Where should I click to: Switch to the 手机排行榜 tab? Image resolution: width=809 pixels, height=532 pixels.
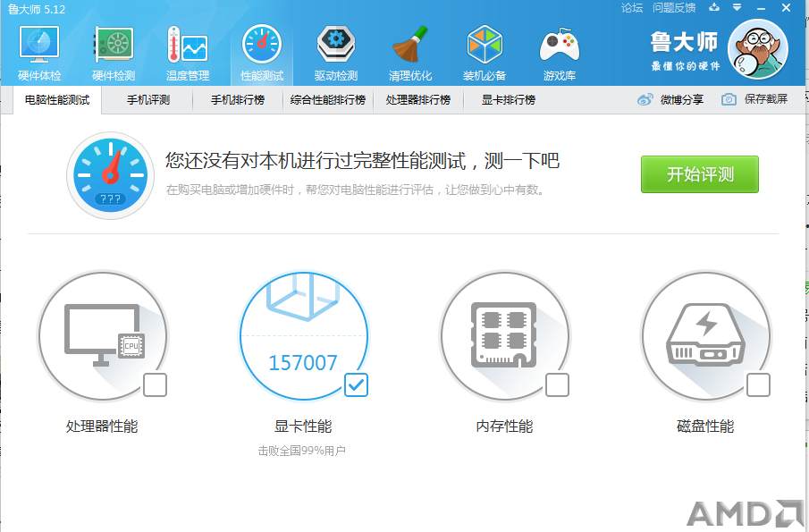[x=238, y=99]
